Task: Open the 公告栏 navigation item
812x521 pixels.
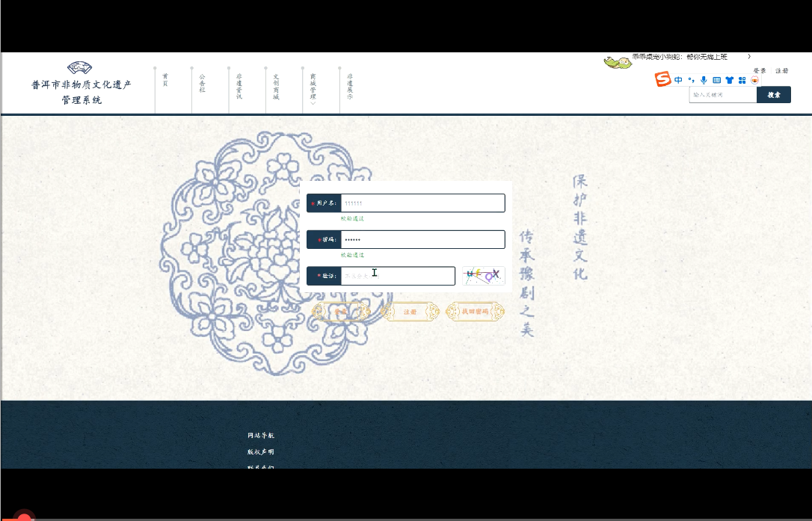Action: tap(202, 83)
